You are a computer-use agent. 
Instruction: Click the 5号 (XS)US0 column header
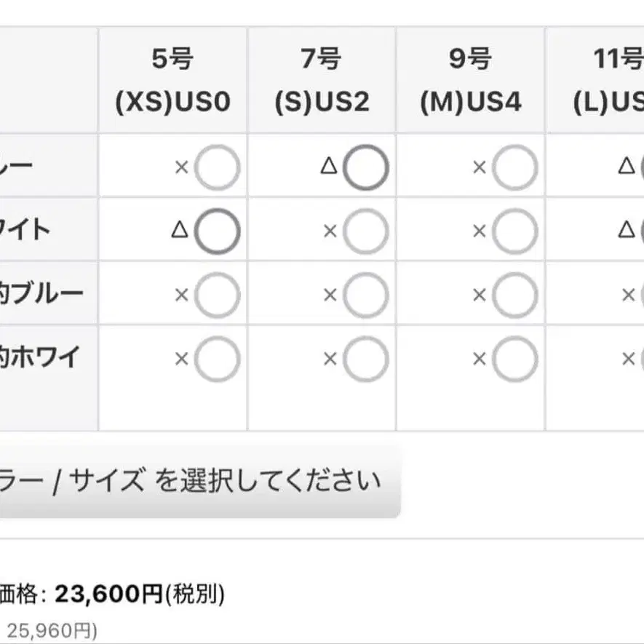pos(173,80)
